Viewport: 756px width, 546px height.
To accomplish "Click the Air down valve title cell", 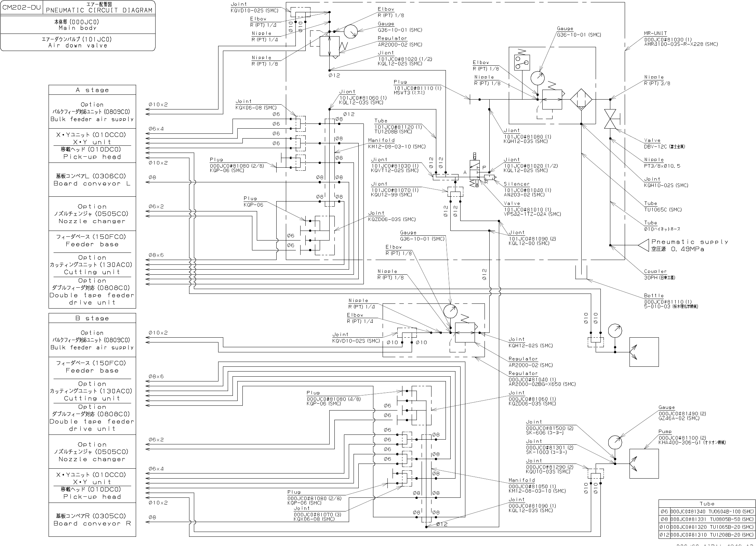I will (x=78, y=42).
